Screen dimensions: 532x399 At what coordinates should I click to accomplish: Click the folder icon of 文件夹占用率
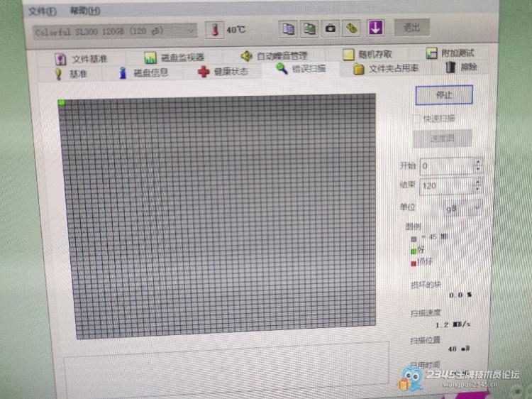click(359, 69)
